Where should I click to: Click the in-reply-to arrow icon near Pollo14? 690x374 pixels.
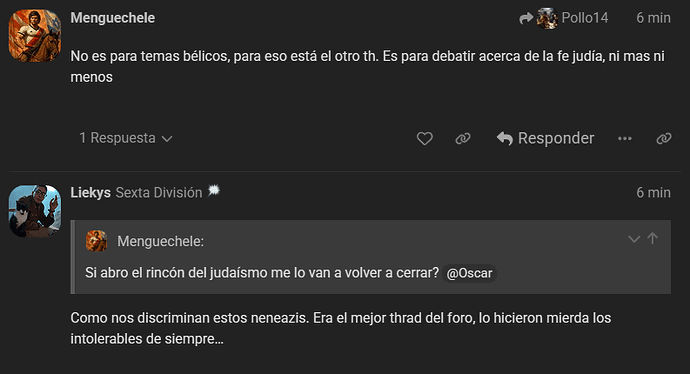525,18
